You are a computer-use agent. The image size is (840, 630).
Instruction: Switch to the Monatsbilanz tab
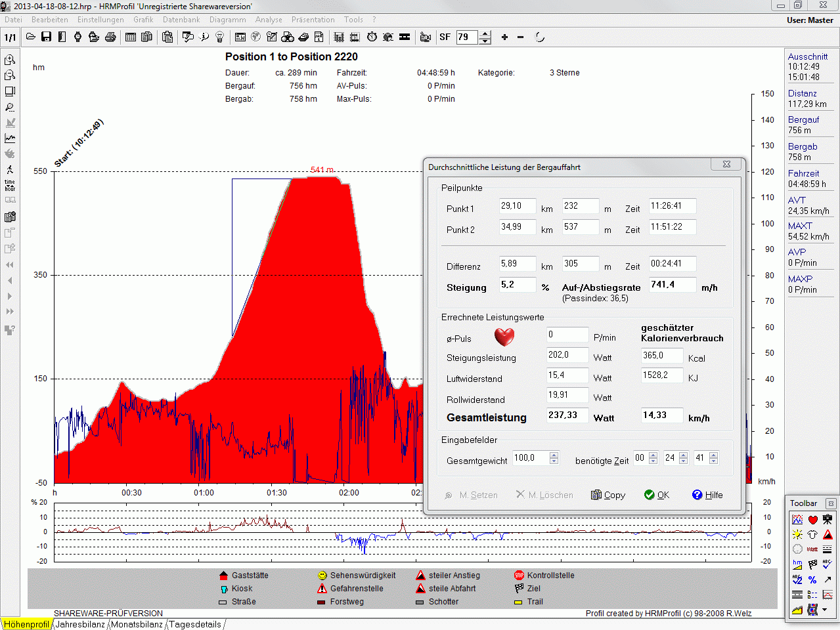coord(137,624)
